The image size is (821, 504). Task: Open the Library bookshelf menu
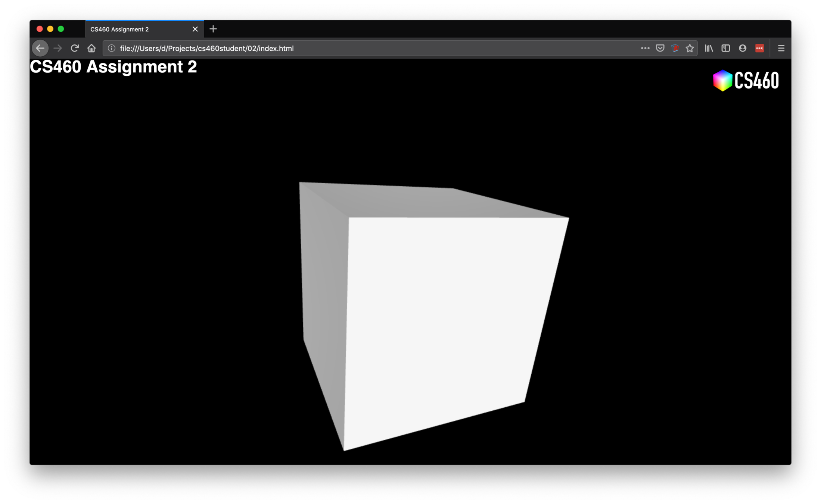[x=709, y=48]
